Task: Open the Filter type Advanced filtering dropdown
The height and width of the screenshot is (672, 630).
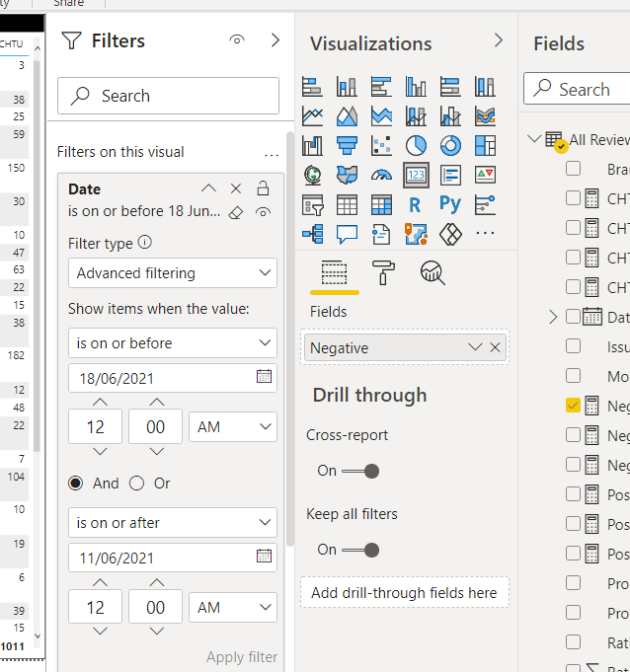Action: [x=173, y=273]
